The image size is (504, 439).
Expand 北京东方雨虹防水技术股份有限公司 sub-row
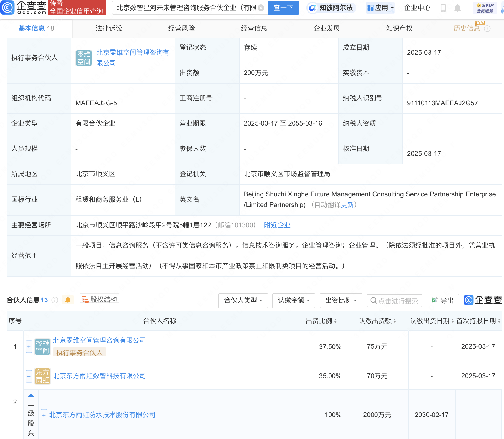[x=44, y=415]
